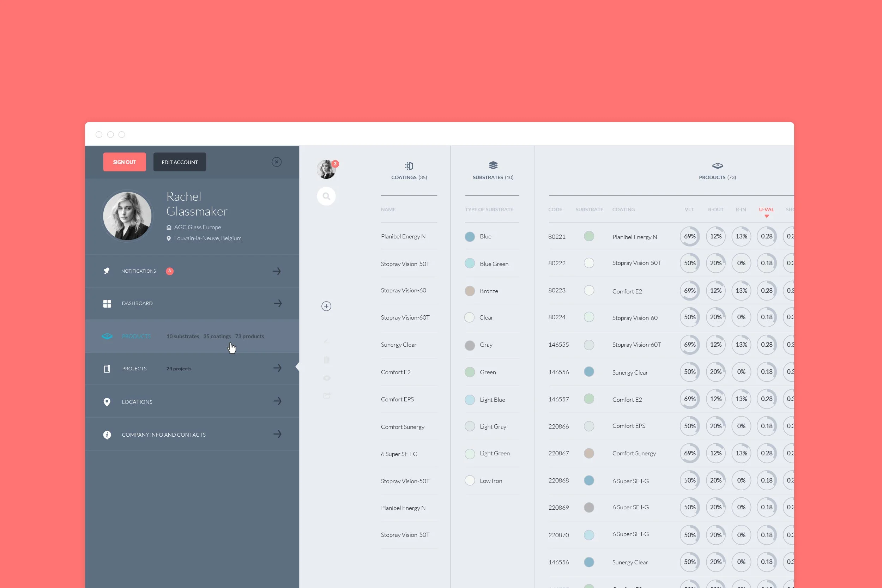882x588 pixels.
Task: Click the '73 products' link in sidebar
Action: tap(250, 337)
